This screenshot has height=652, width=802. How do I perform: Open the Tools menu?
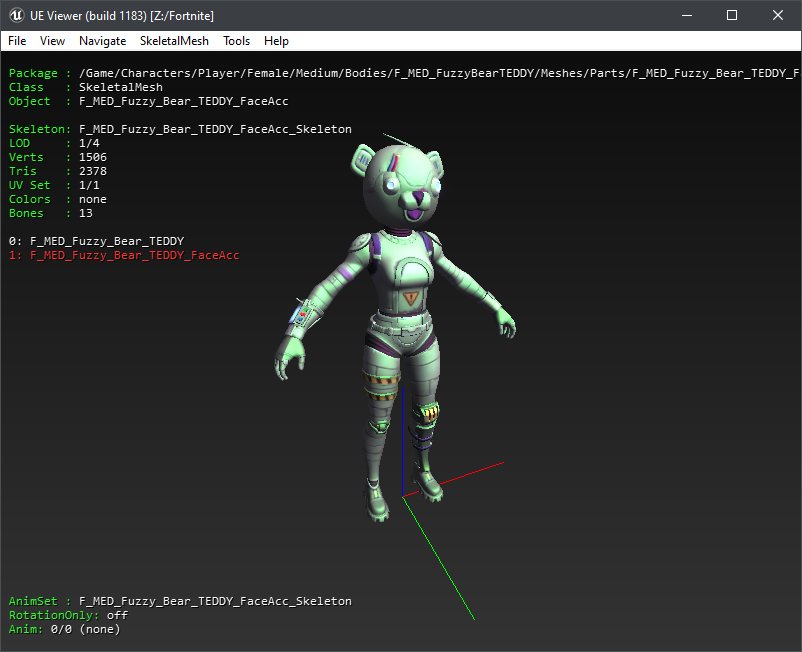coord(236,41)
